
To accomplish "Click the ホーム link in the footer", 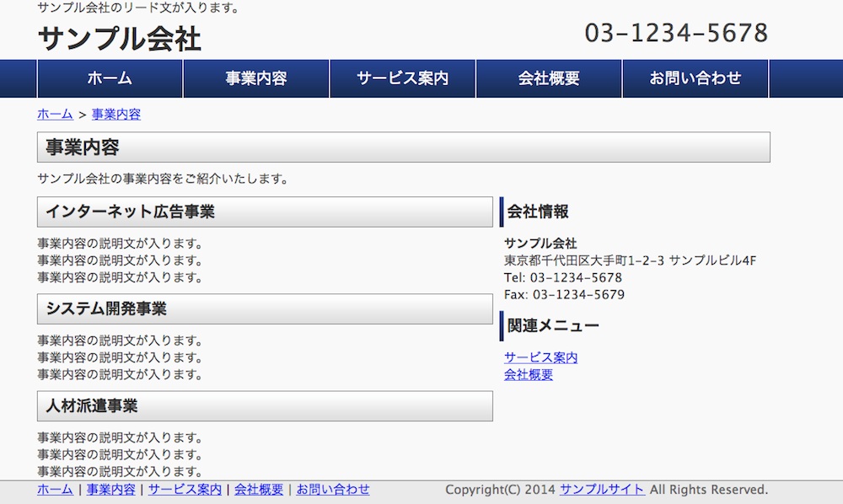I will pos(55,490).
